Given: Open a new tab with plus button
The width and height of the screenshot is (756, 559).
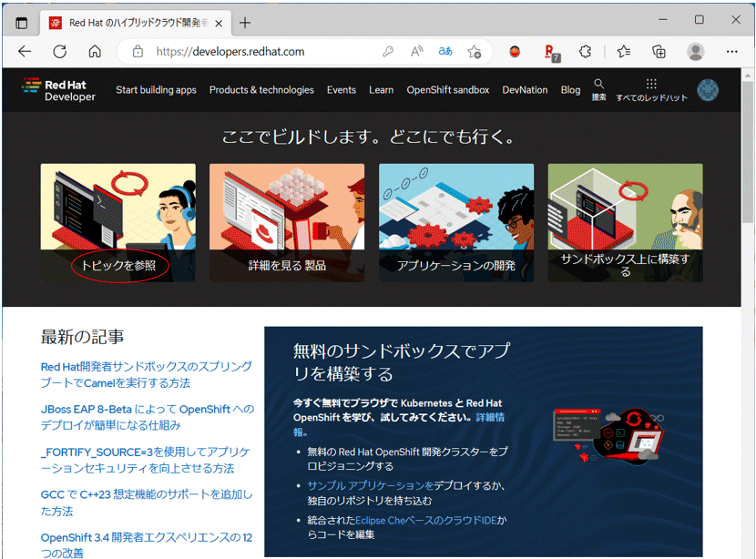Looking at the screenshot, I should pyautogui.click(x=245, y=23).
